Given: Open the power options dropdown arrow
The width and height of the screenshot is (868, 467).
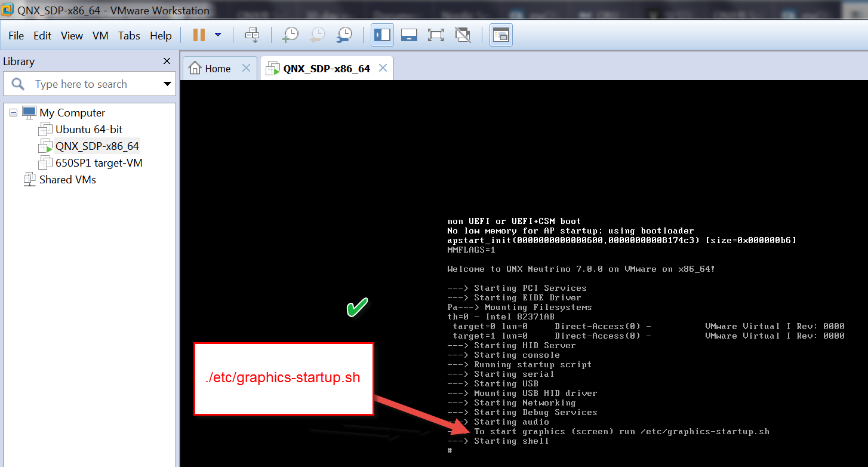Looking at the screenshot, I should click(218, 35).
